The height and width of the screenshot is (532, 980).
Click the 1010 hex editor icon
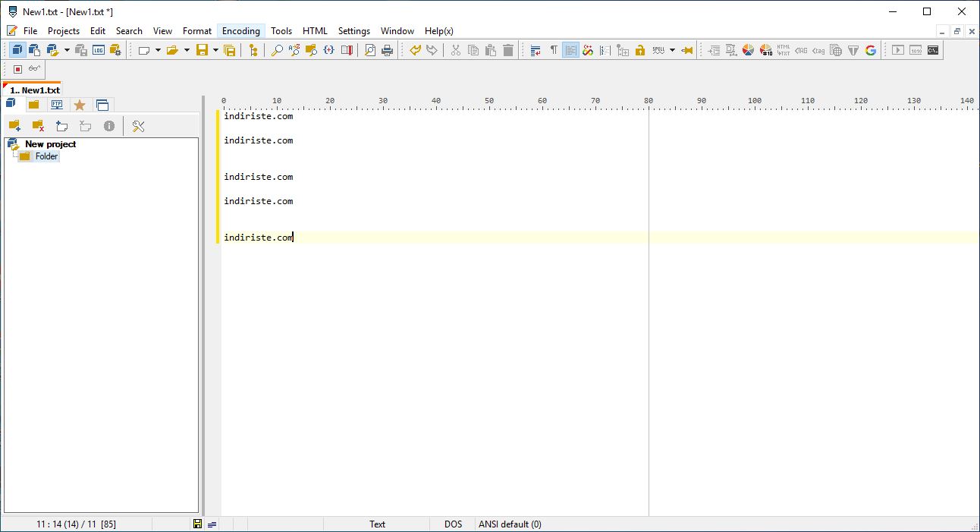[916, 50]
